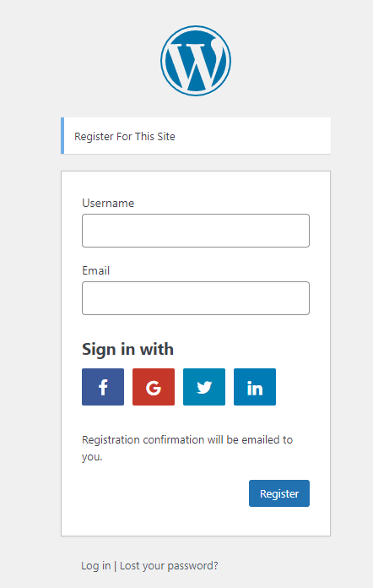This screenshot has height=588, width=373.
Task: Click the white W inside the logo
Action: pyautogui.click(x=195, y=64)
